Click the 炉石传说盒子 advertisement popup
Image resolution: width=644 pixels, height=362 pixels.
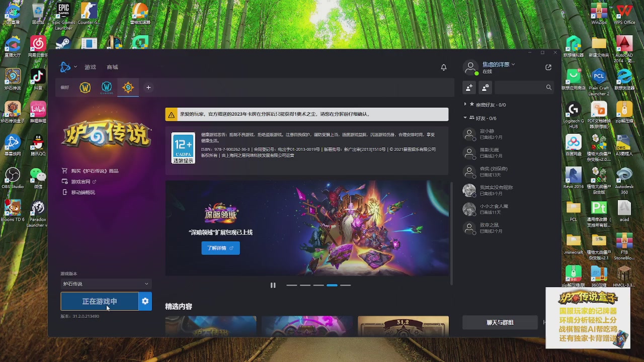tap(588, 318)
